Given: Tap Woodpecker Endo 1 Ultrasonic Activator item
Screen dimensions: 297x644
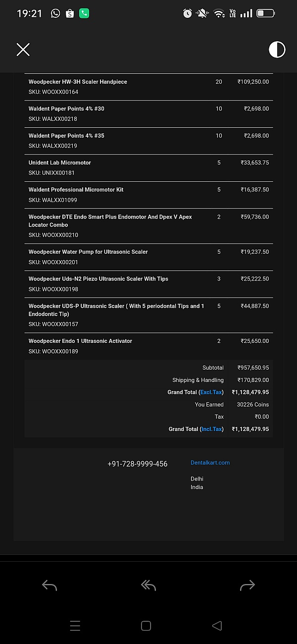Looking at the screenshot, I should pos(80,341).
